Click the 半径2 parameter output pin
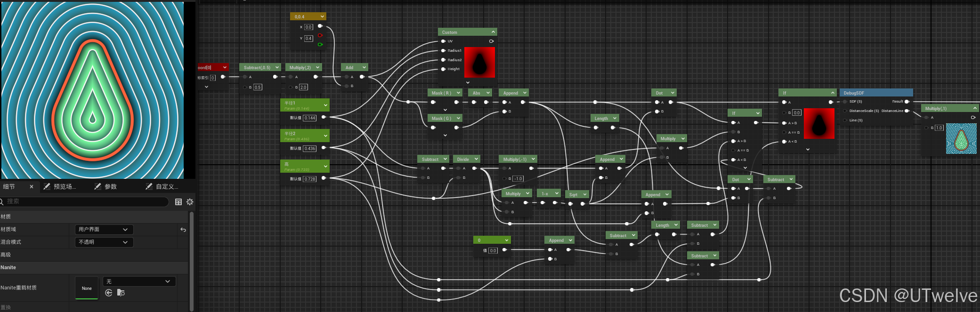 point(324,148)
